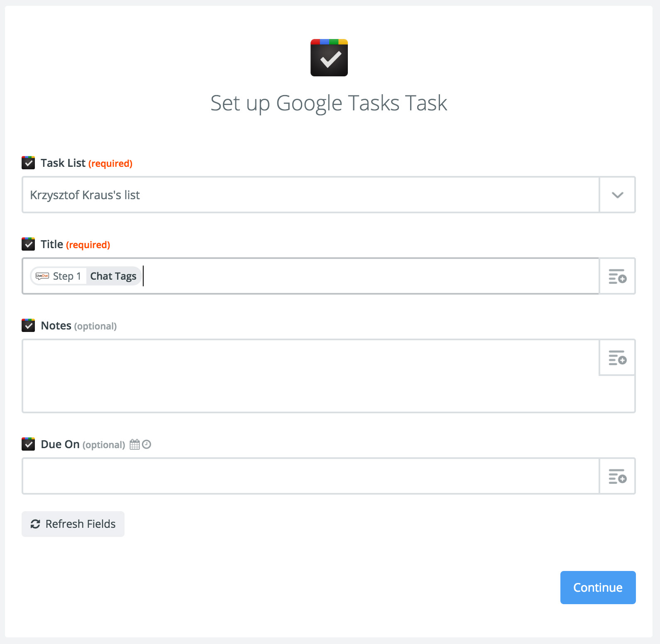660x644 pixels.
Task: Click the 'Notes (optional)' label
Action: [x=79, y=326]
